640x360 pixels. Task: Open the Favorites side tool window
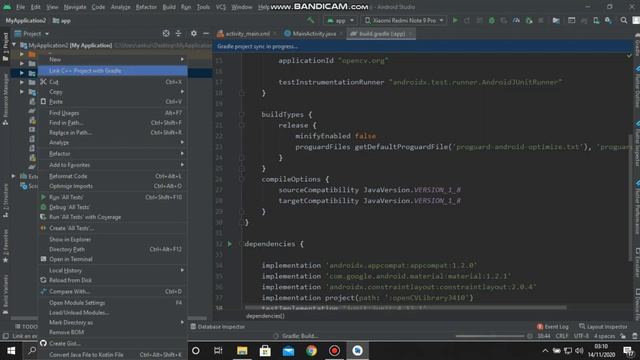5,246
